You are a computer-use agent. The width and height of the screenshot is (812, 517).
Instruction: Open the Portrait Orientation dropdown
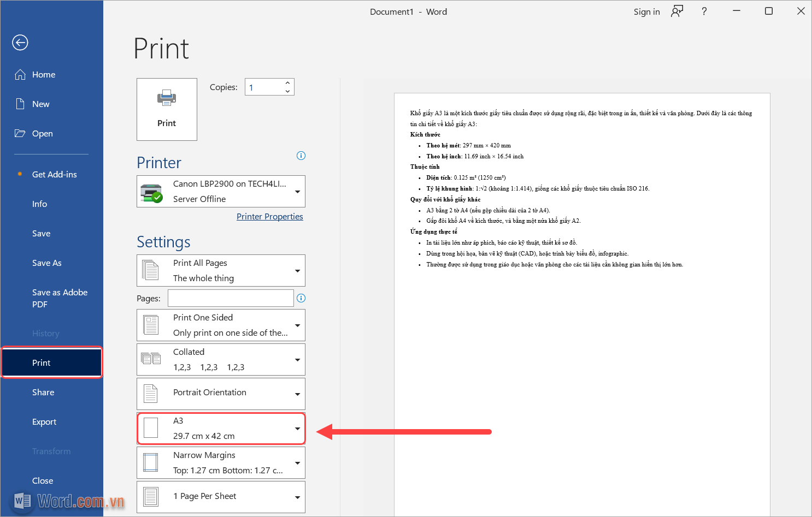click(221, 394)
